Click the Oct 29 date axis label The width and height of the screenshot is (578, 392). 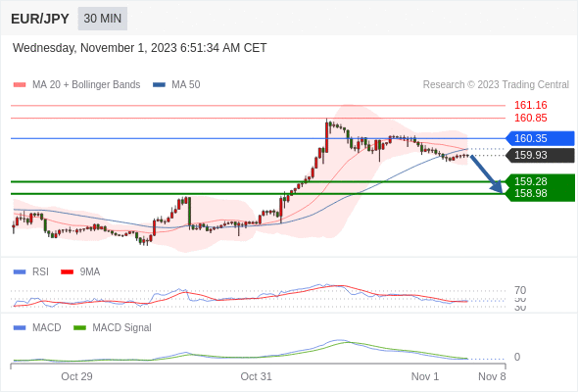click(76, 376)
